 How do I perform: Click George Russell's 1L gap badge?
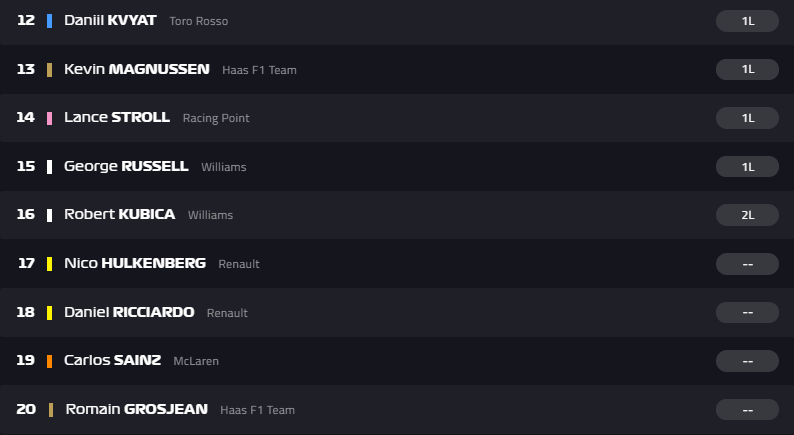tap(747, 166)
